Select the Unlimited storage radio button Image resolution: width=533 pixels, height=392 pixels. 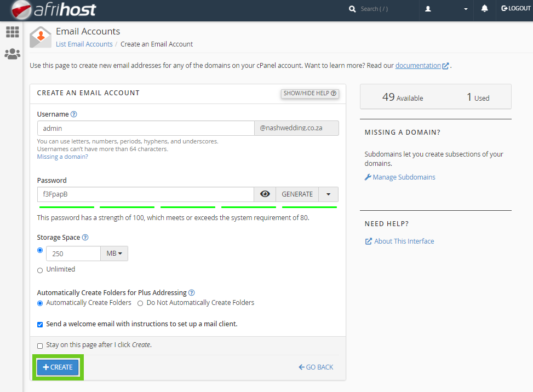tap(40, 270)
